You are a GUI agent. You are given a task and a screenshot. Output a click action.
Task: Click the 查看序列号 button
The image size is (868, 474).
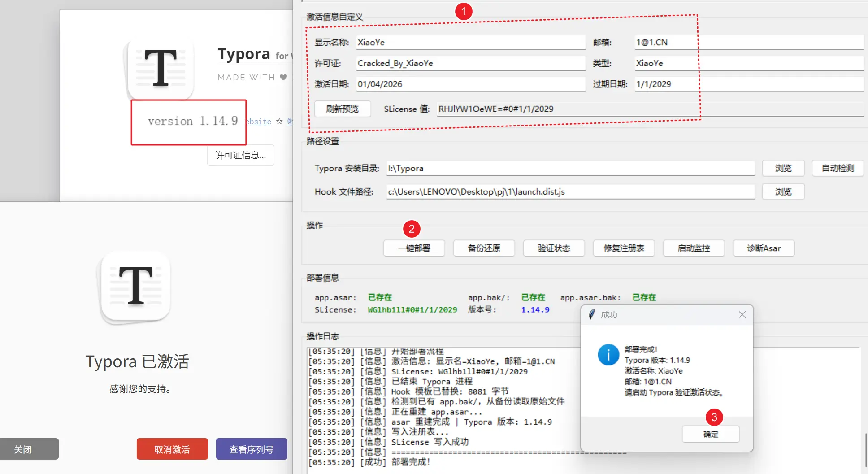[x=252, y=449]
